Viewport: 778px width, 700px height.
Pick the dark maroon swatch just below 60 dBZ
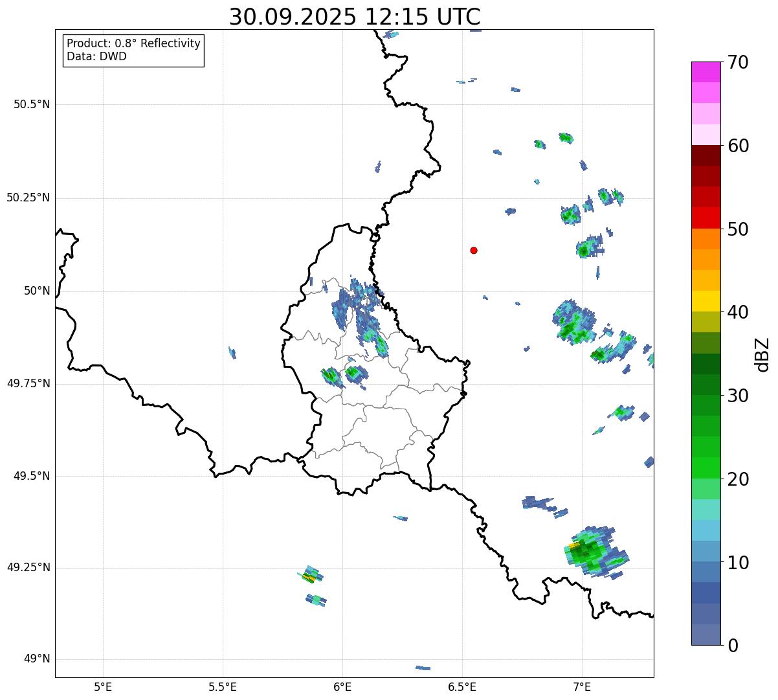(706, 155)
